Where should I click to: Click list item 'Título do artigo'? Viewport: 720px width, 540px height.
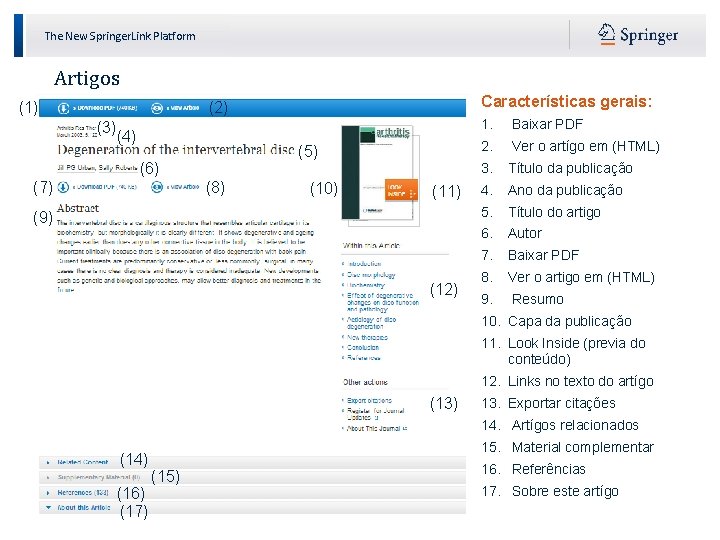tap(554, 212)
